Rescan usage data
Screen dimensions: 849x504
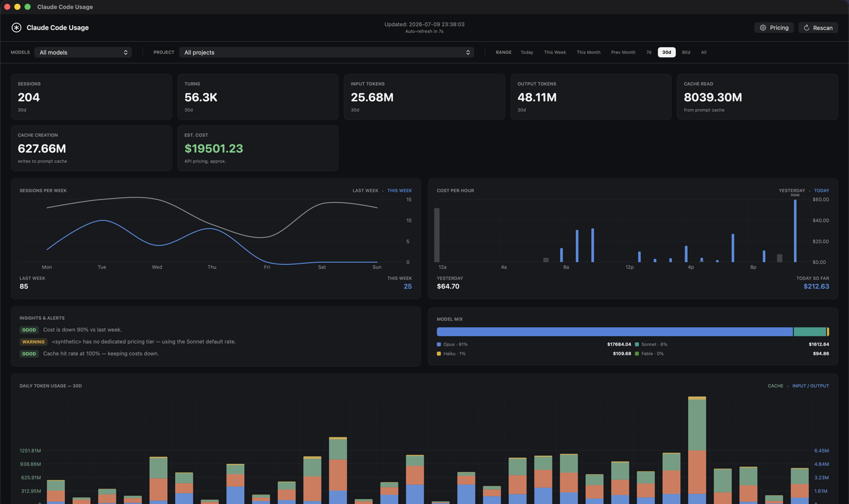click(818, 28)
